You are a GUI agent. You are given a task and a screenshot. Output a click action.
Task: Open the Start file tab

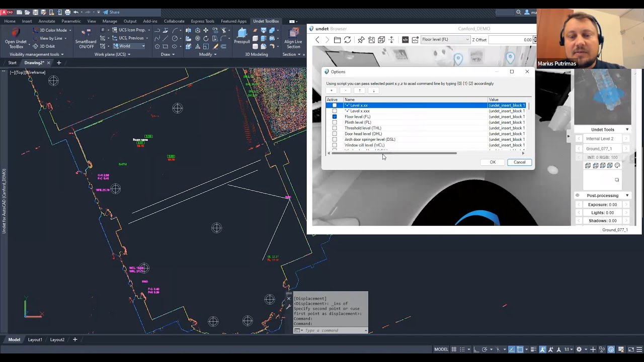coord(12,63)
